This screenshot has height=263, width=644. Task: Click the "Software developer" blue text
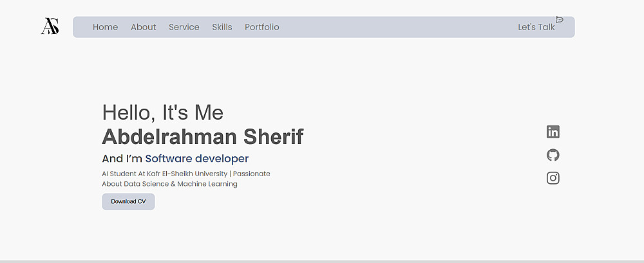coord(196,159)
